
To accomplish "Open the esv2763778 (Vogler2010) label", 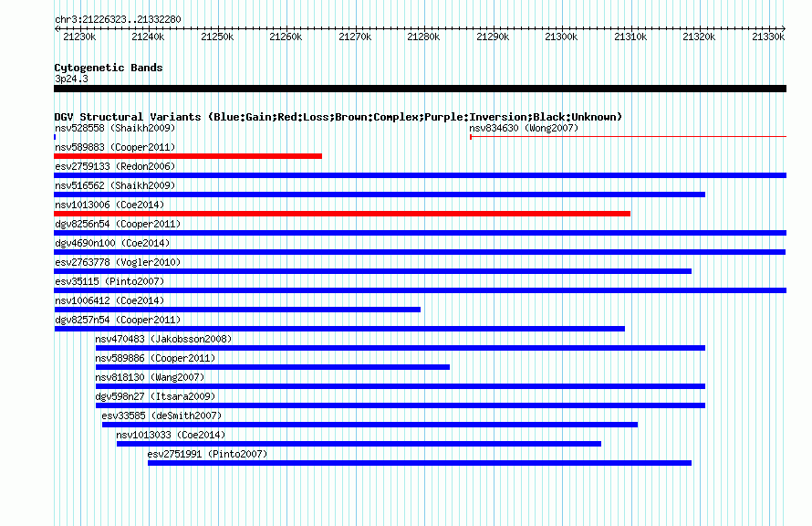I will pos(118,262).
